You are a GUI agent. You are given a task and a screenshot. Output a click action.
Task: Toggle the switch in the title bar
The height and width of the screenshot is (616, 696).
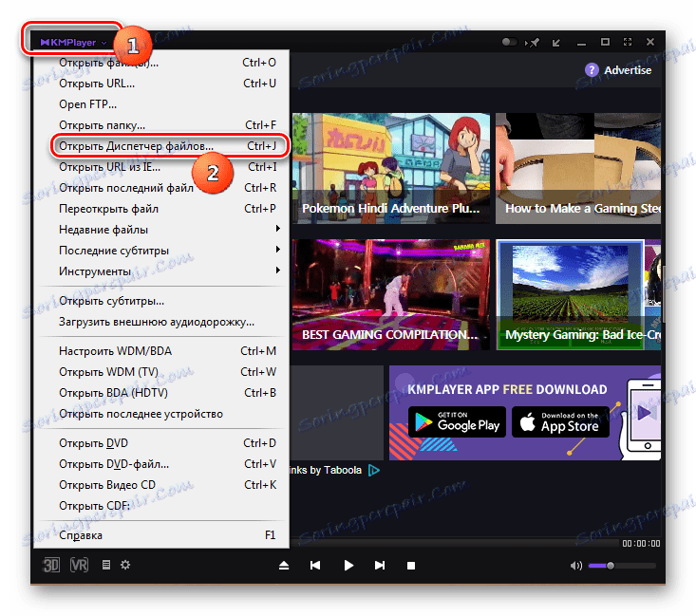tap(509, 42)
